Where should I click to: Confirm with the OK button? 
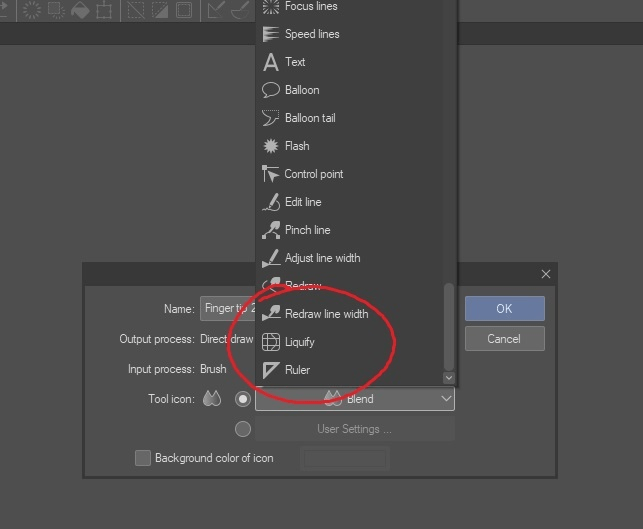tap(505, 308)
